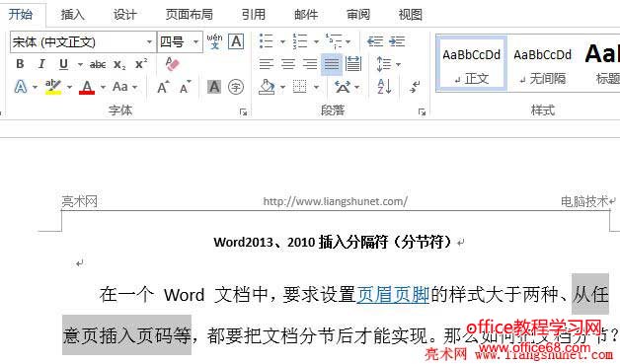Decrease paragraph indent
The width and height of the screenshot is (620, 364).
point(375,41)
